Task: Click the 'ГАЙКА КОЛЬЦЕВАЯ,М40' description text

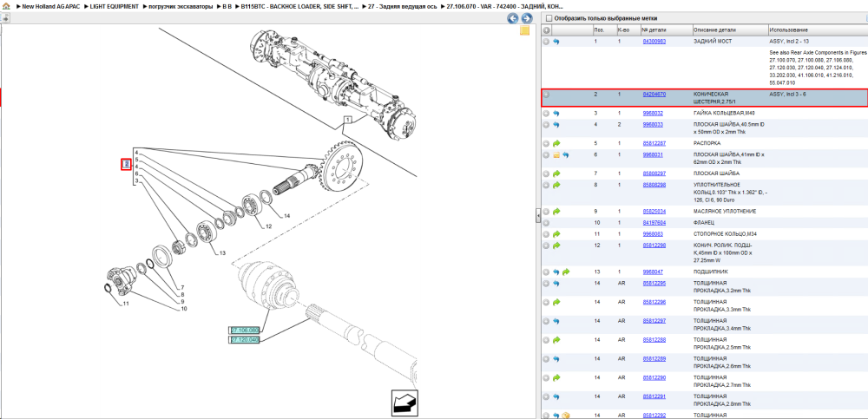Action: pos(722,114)
